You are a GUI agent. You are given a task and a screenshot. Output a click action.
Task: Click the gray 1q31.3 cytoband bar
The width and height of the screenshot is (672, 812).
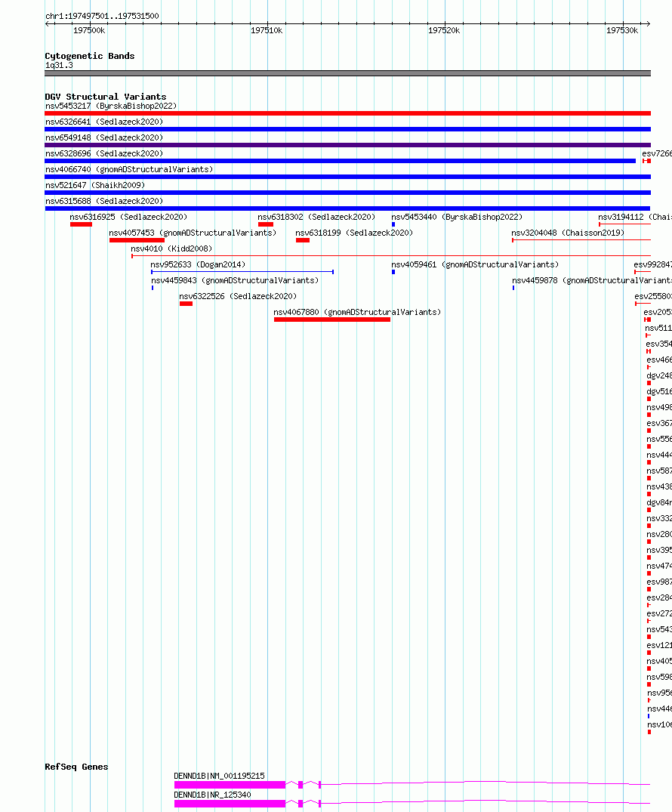[x=347, y=73]
